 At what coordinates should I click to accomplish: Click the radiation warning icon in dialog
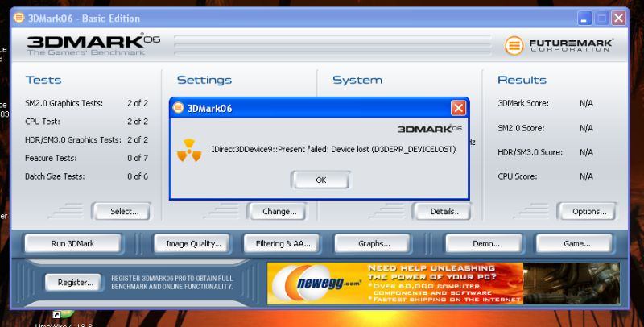pos(189,151)
